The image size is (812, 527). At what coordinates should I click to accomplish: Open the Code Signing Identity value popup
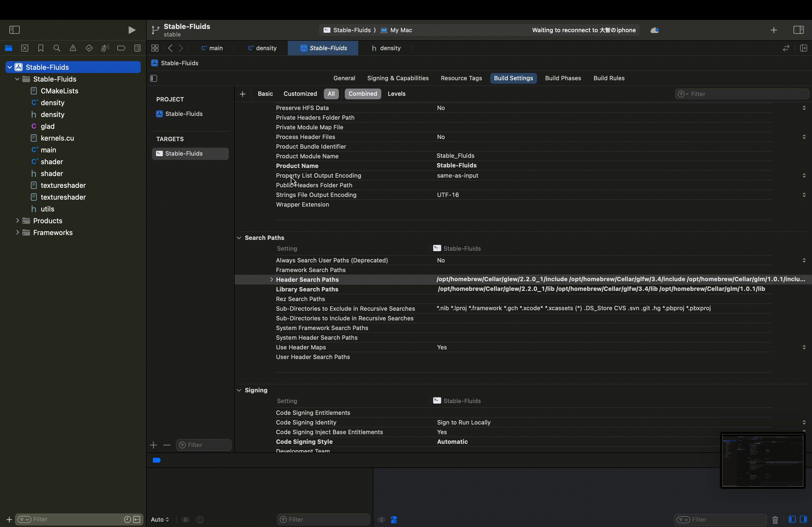[804, 422]
